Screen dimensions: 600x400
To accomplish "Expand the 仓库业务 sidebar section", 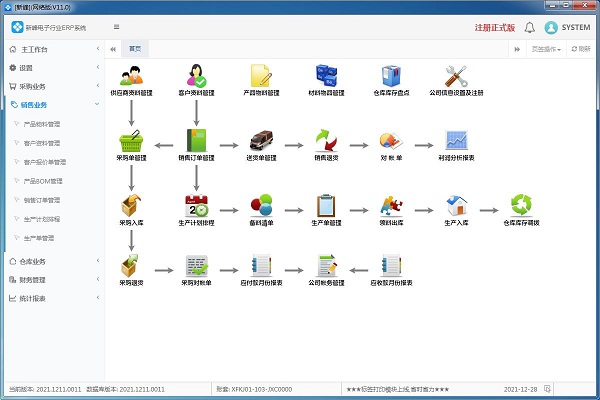I will [52, 261].
